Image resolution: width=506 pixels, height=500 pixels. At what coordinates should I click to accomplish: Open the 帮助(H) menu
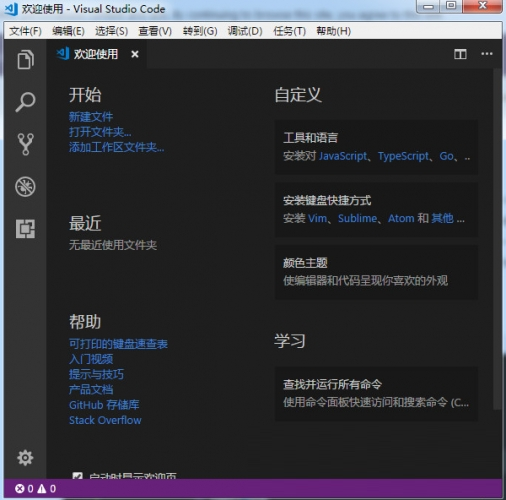(333, 31)
